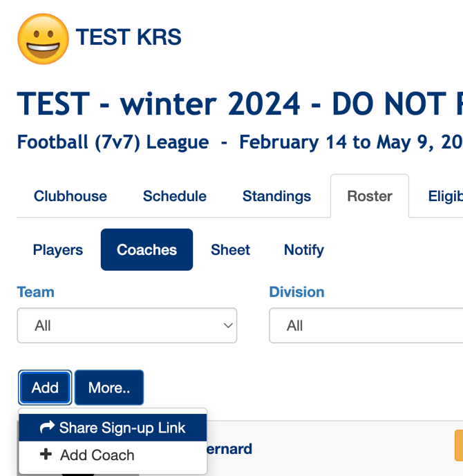Switch to the Clubhouse tab
The height and width of the screenshot is (476, 463).
pos(70,196)
